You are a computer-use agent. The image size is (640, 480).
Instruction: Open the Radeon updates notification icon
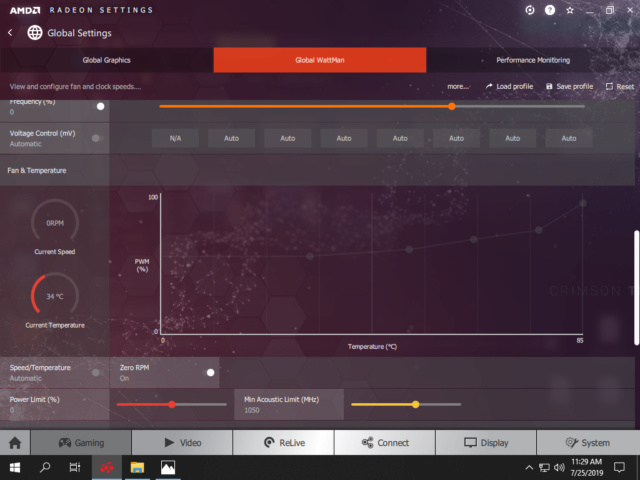coord(530,10)
